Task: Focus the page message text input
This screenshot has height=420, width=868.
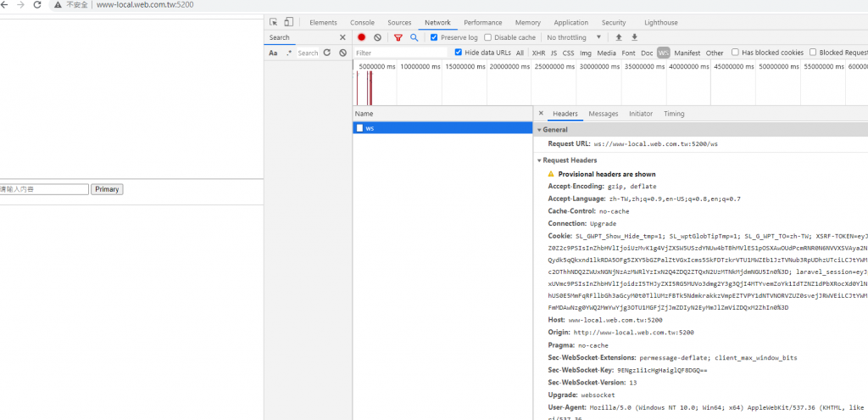Action: coord(44,189)
